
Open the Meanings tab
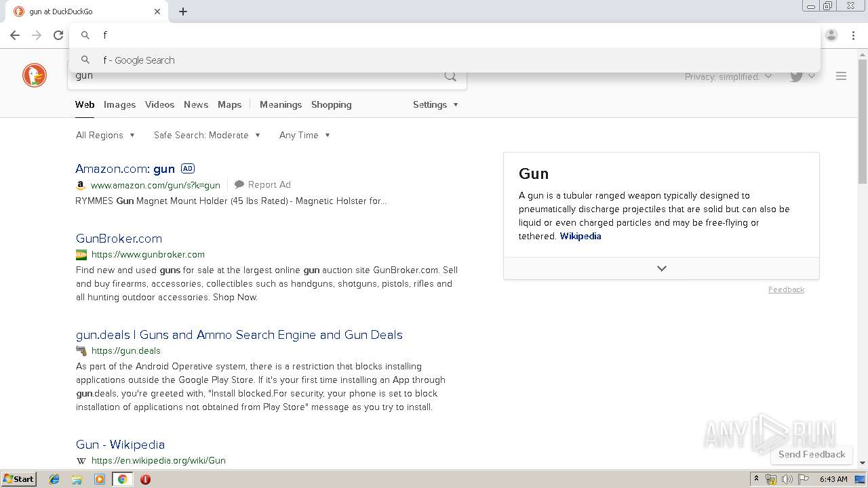click(x=281, y=104)
